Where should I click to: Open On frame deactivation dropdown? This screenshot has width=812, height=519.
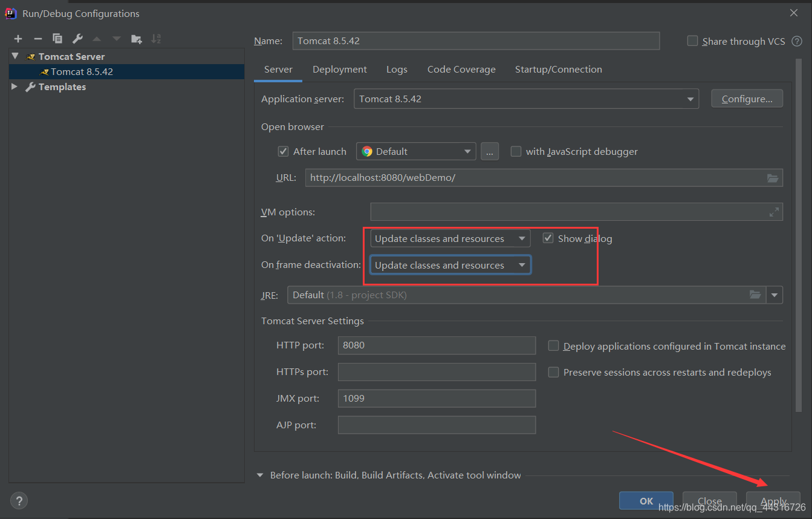click(450, 265)
